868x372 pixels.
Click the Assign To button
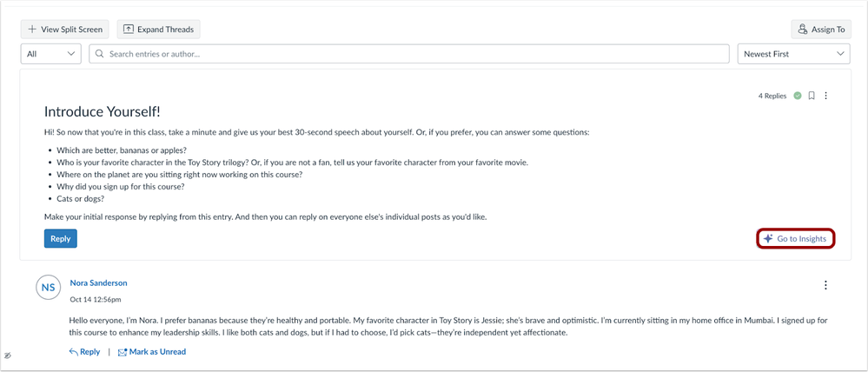[821, 30]
